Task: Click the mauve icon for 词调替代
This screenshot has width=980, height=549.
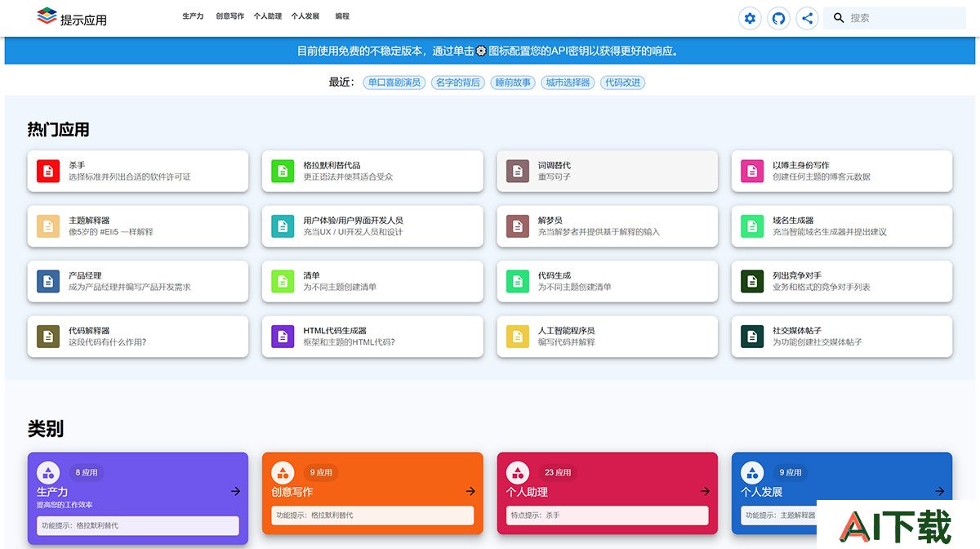Action: (x=518, y=171)
